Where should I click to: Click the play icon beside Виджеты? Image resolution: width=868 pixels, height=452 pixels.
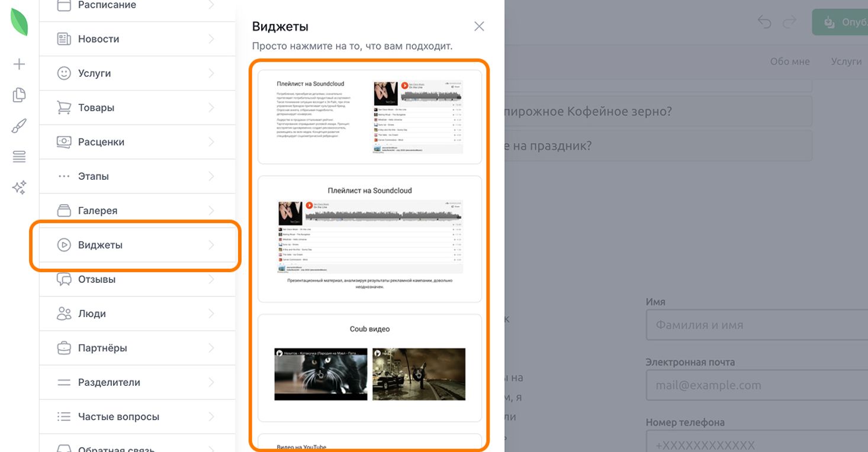tap(63, 245)
